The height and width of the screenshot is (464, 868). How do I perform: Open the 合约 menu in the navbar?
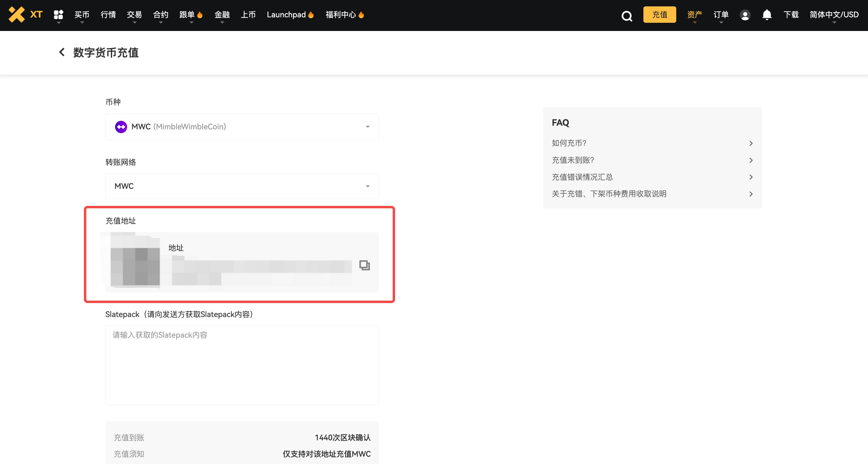pyautogui.click(x=160, y=15)
